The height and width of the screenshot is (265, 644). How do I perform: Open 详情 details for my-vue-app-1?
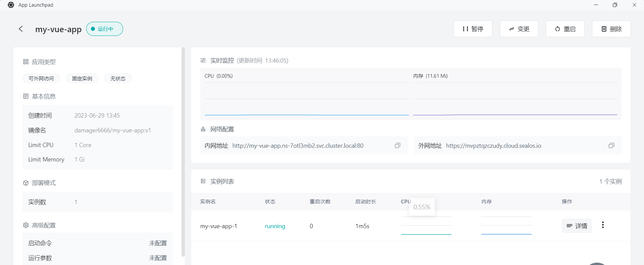pyautogui.click(x=577, y=226)
